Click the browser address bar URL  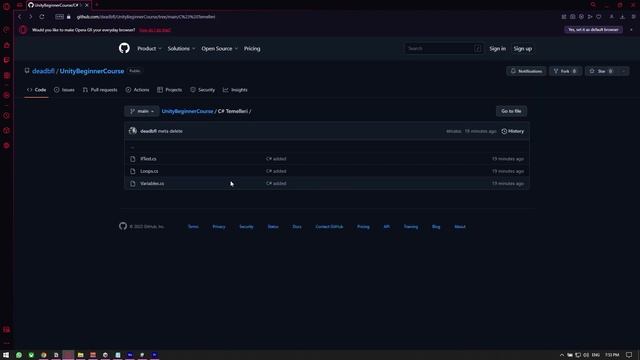146,17
